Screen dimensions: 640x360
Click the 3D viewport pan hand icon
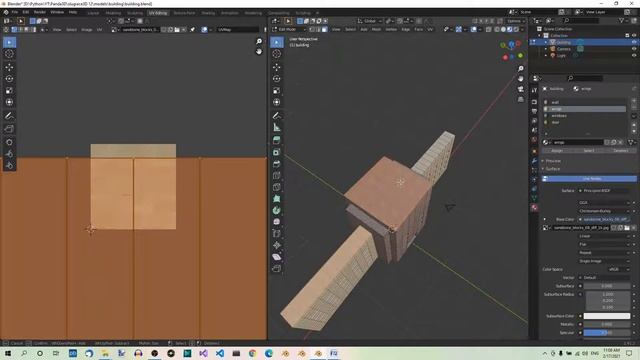pyautogui.click(x=520, y=78)
